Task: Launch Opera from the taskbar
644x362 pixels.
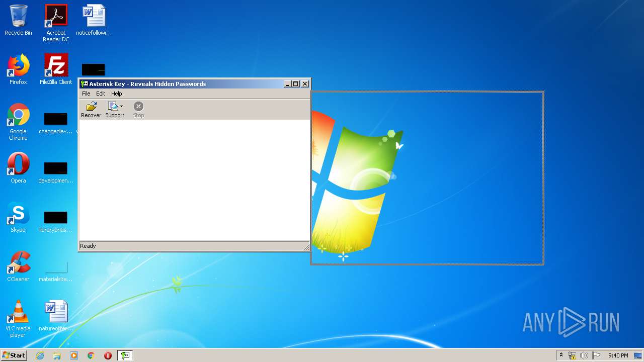Action: [108, 355]
